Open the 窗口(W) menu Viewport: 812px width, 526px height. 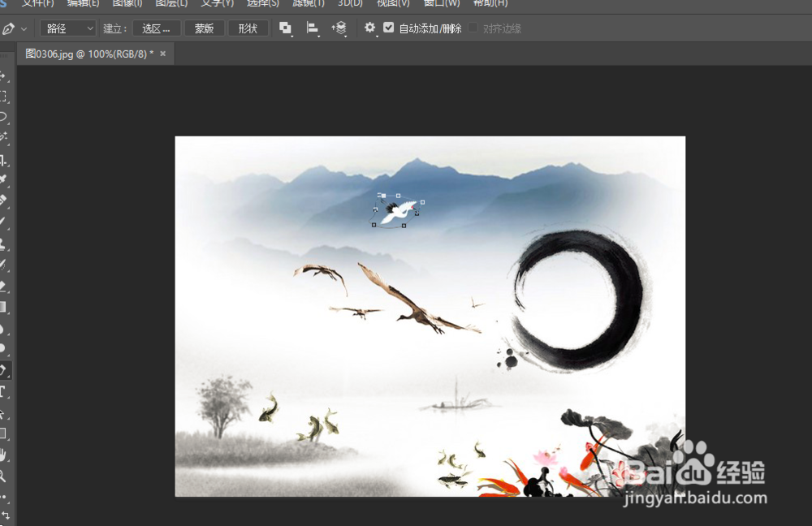(x=442, y=3)
